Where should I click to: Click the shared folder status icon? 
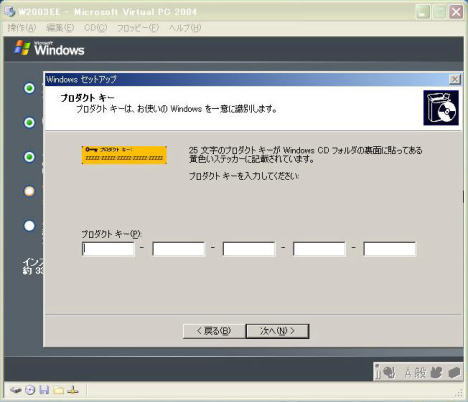(58, 390)
